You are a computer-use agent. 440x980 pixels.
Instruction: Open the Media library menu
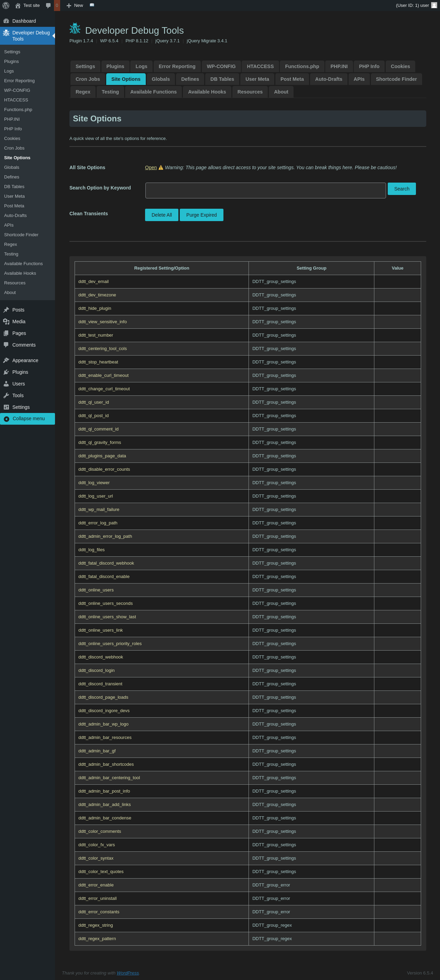(19, 322)
